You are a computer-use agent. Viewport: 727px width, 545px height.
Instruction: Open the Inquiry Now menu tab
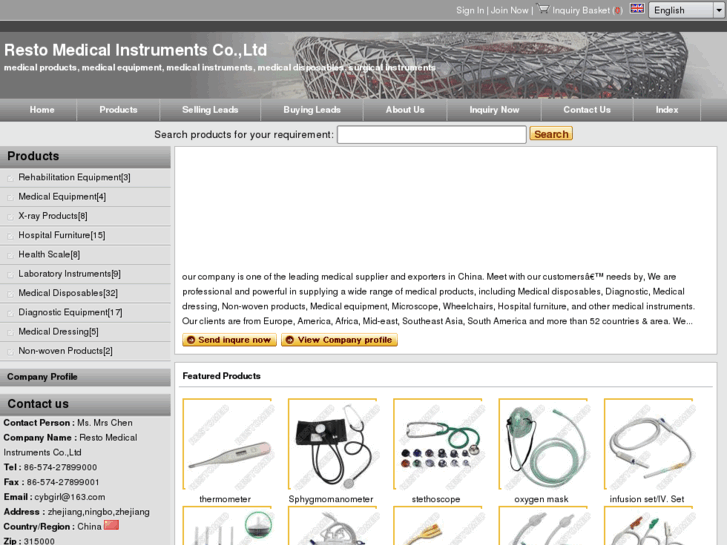(x=494, y=110)
